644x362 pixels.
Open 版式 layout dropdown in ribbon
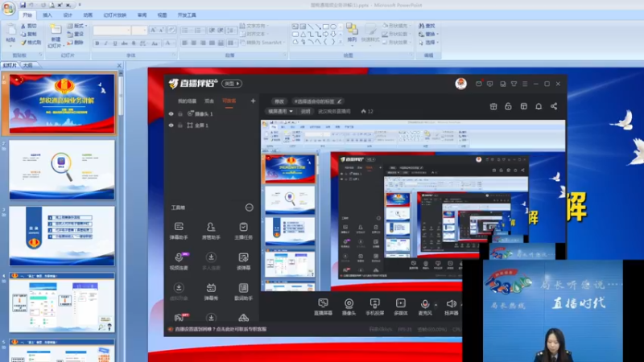tap(76, 26)
